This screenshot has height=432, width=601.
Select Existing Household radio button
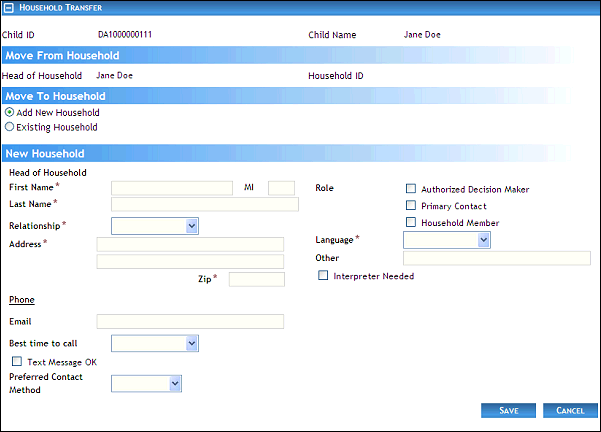10,127
